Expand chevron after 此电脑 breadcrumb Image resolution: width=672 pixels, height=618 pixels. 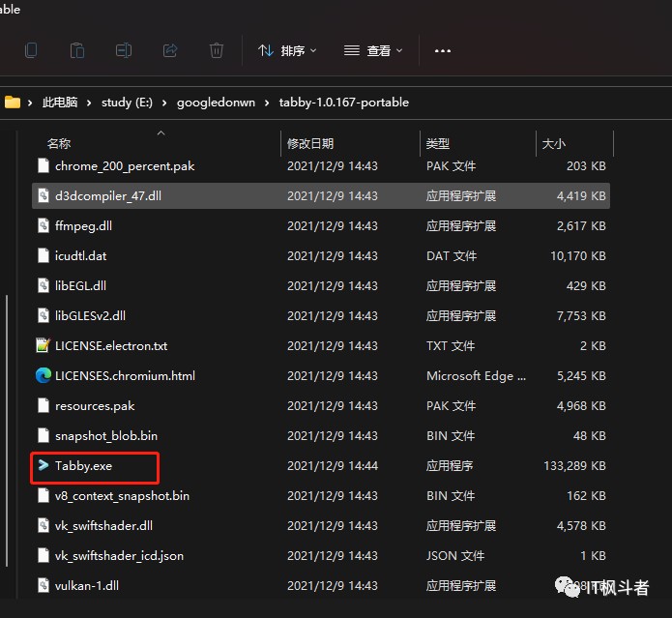(89, 103)
